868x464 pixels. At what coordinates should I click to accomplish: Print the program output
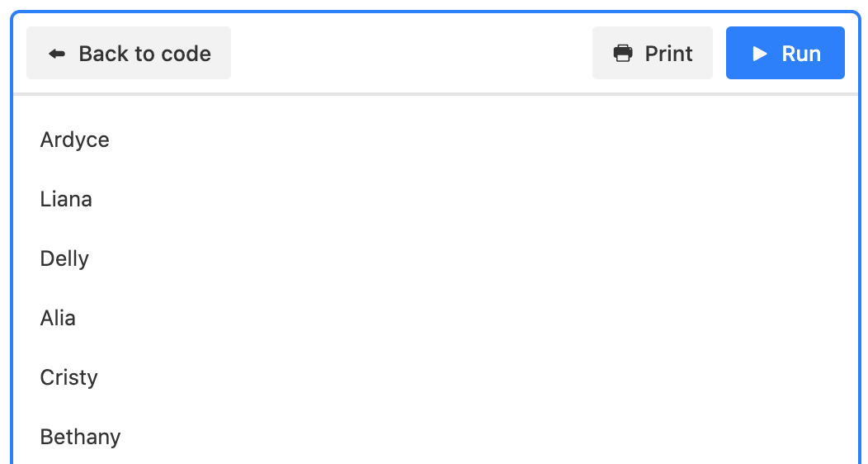[652, 53]
